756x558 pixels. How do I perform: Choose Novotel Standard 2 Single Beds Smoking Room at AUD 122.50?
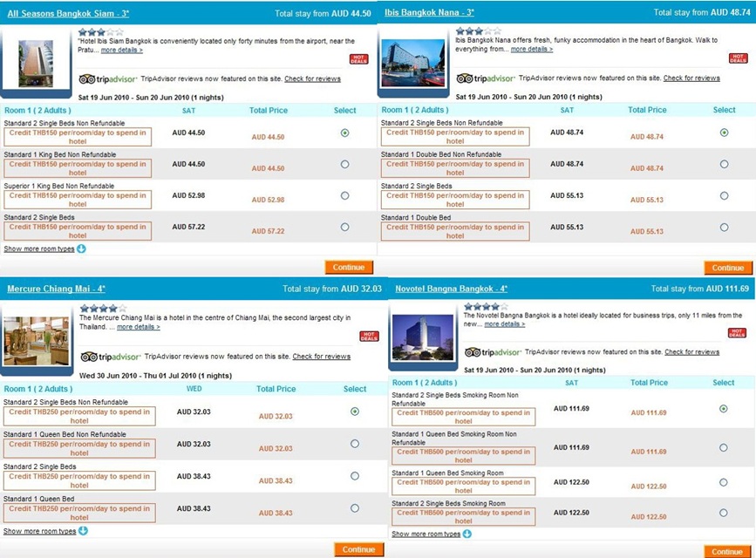(723, 513)
